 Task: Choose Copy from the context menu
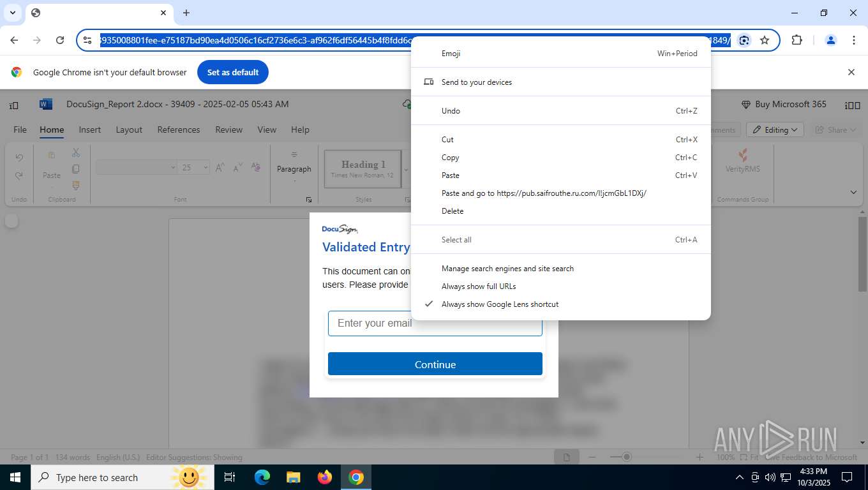pyautogui.click(x=561, y=158)
